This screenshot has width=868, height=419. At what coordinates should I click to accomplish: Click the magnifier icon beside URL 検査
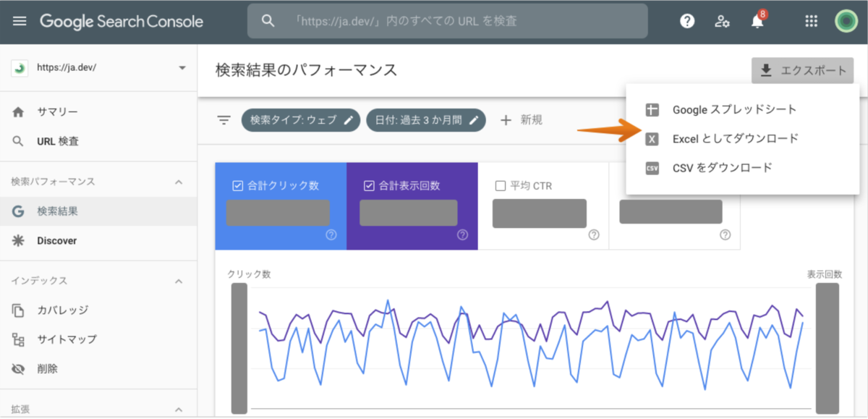(x=19, y=141)
